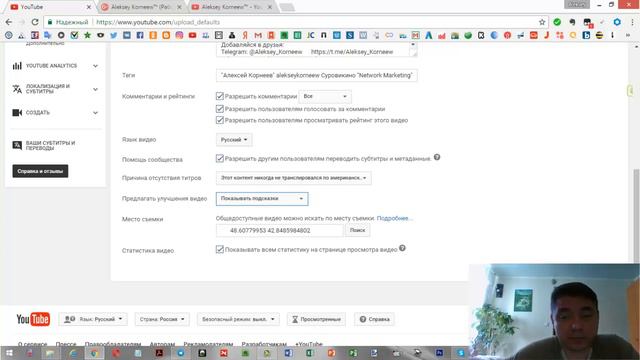
Task: Toggle allowing others to translate subtitles and metadata
Action: pos(220,158)
